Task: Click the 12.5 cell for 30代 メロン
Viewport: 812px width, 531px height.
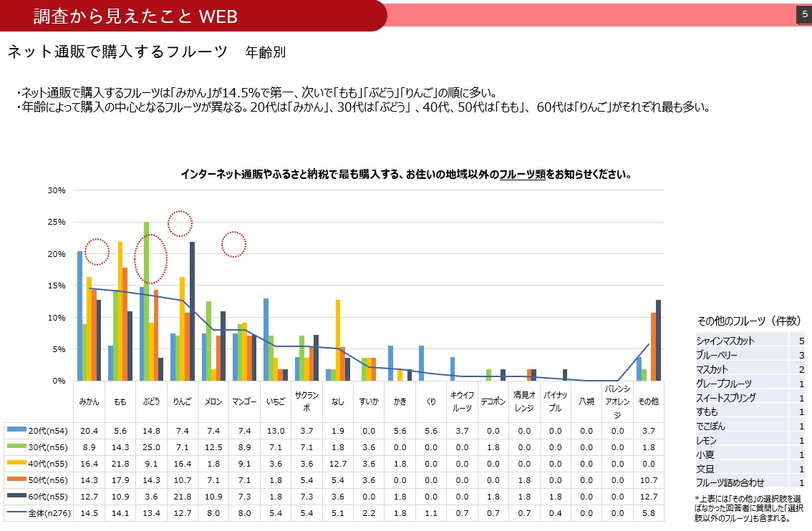Action: click(213, 447)
